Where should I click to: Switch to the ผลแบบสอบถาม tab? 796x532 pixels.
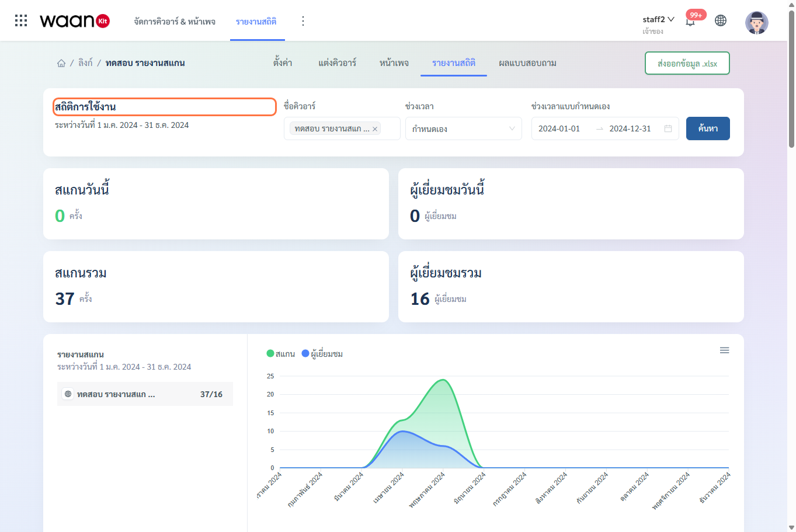click(x=527, y=63)
